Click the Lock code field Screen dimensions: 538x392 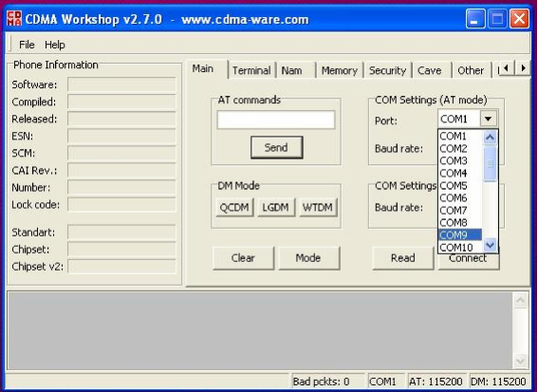click(121, 205)
